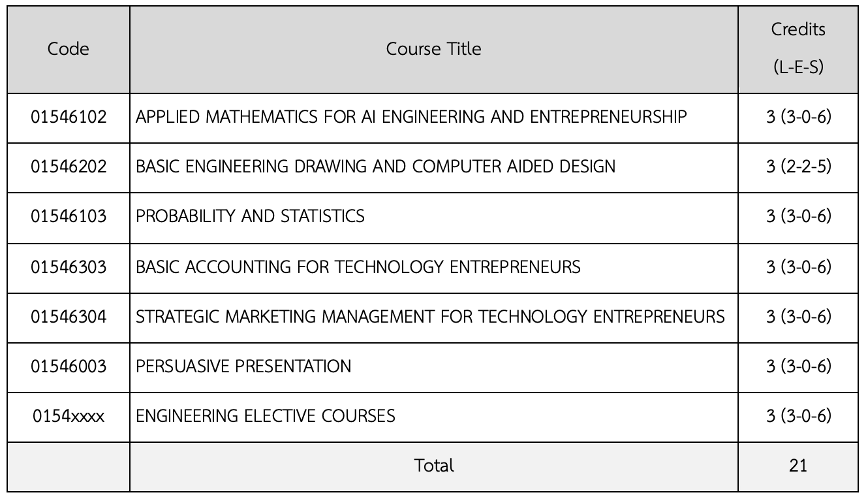The height and width of the screenshot is (499, 868).
Task: Click course code 01546303
Action: [69, 266]
